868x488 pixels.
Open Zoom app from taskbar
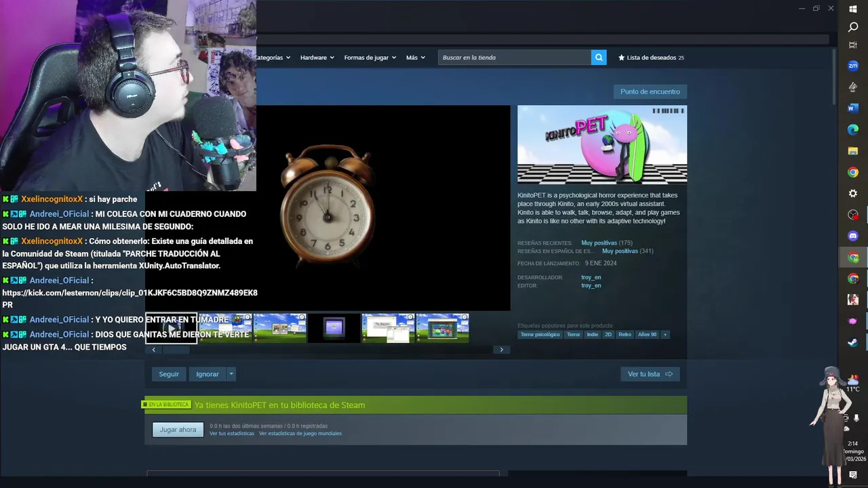853,66
